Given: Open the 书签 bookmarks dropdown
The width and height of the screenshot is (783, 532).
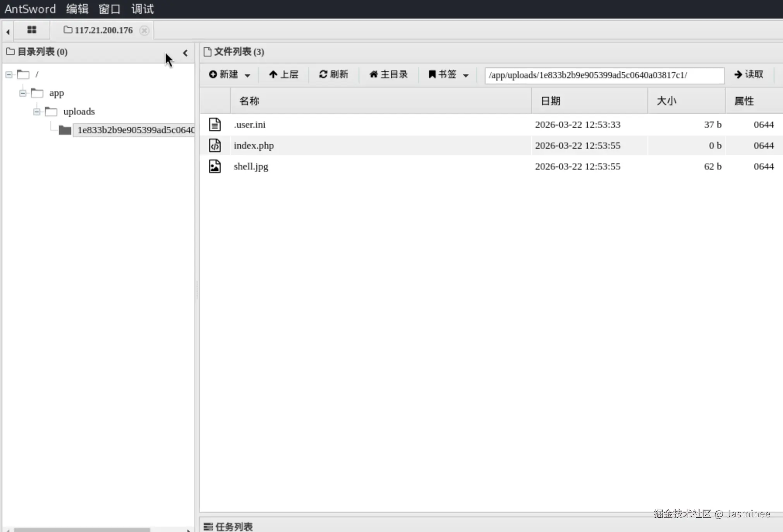Looking at the screenshot, I should (448, 74).
